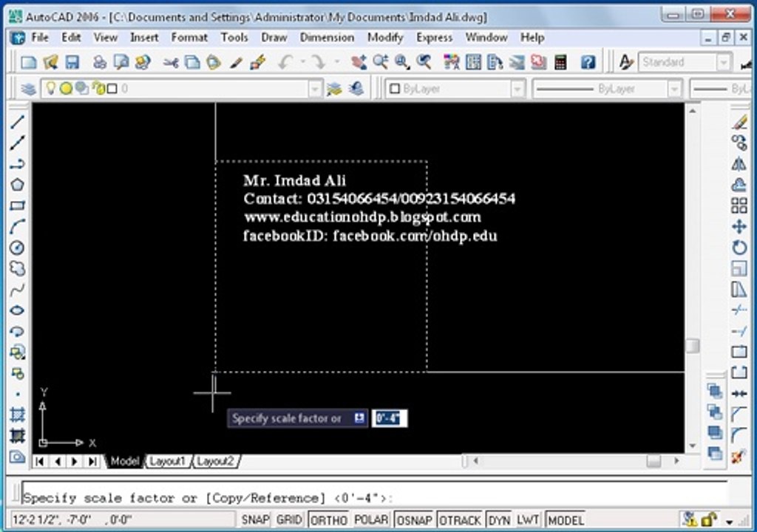757x532 pixels.
Task: Open Layer Properties Manager icon
Action: pos(29,89)
